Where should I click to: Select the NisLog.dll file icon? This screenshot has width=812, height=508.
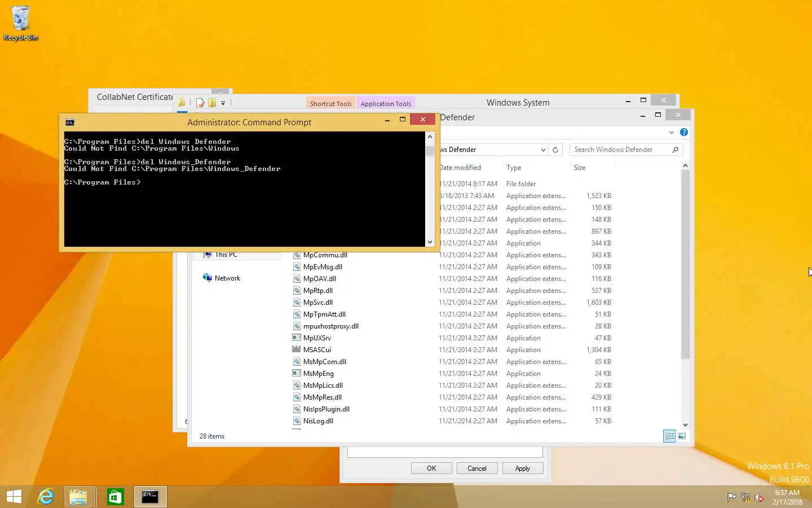(x=297, y=421)
